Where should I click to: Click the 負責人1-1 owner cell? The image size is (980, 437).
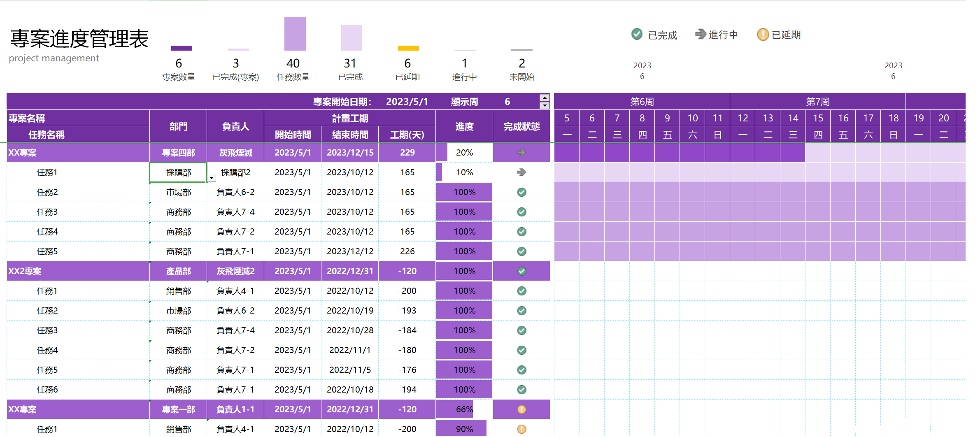(235, 409)
